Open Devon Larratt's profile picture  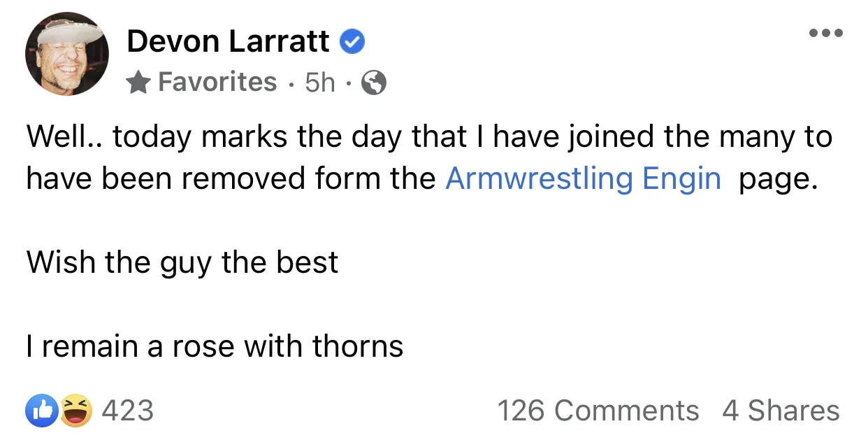click(x=67, y=54)
